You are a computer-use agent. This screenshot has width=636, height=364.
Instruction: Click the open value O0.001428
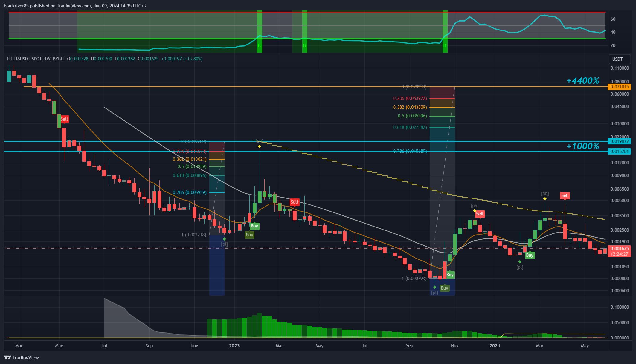tap(78, 59)
